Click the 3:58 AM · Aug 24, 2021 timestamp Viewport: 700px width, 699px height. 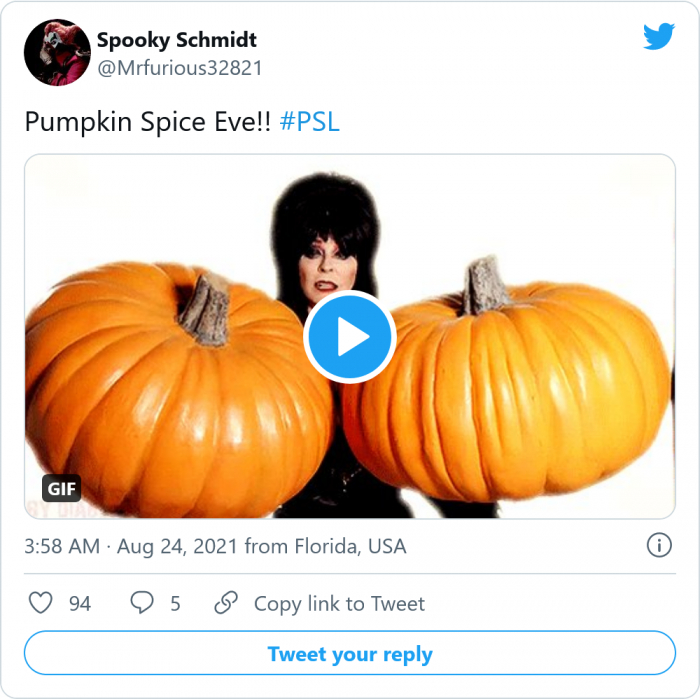pos(130,547)
